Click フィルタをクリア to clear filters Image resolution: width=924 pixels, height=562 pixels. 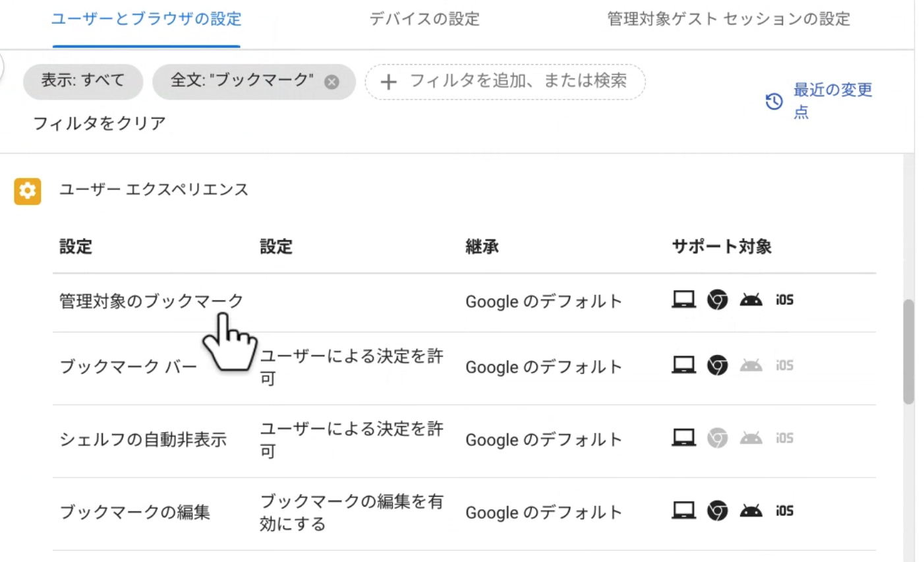(x=100, y=123)
